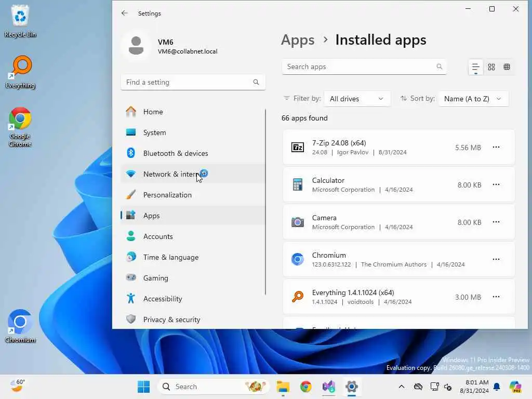Click the Settings gear in taskbar

352,387
